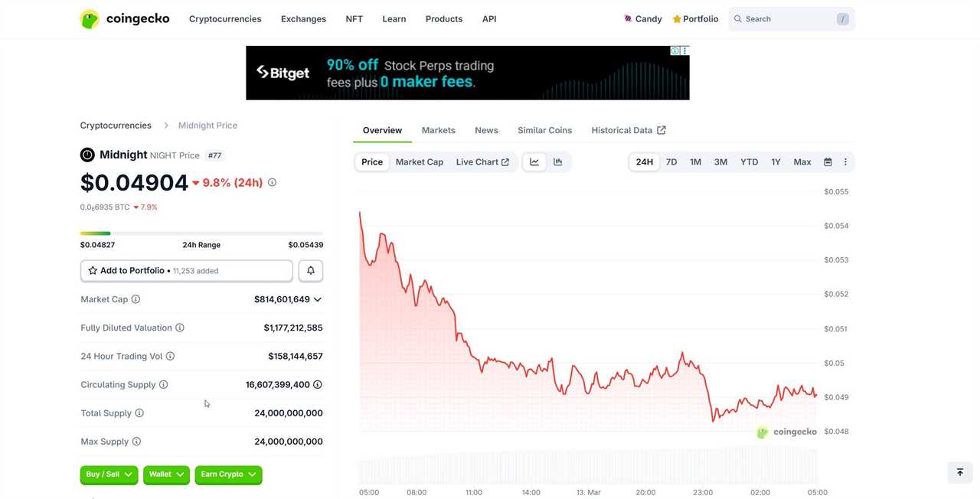Expand the Wallet dropdown
Image resolution: width=980 pixels, height=499 pixels.
click(165, 475)
